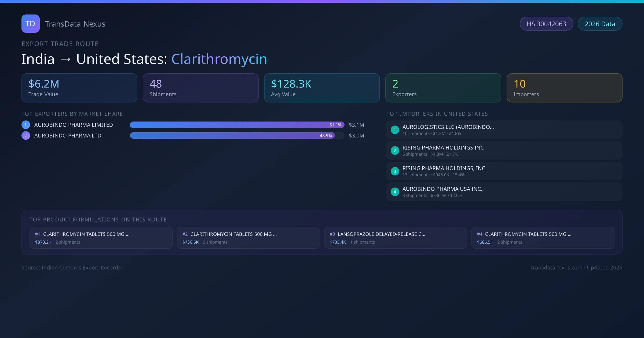
Task: Click the arrow in India → United States heading
Action: click(66, 59)
